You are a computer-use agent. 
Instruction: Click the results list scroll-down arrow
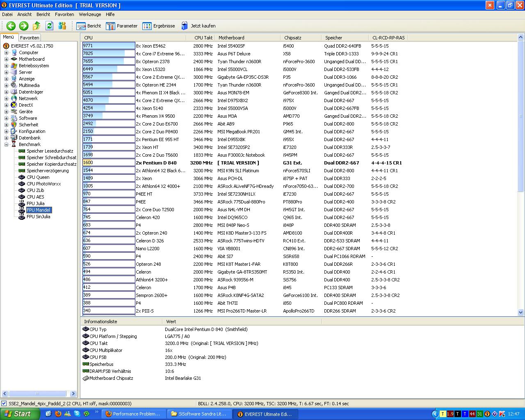point(521,312)
